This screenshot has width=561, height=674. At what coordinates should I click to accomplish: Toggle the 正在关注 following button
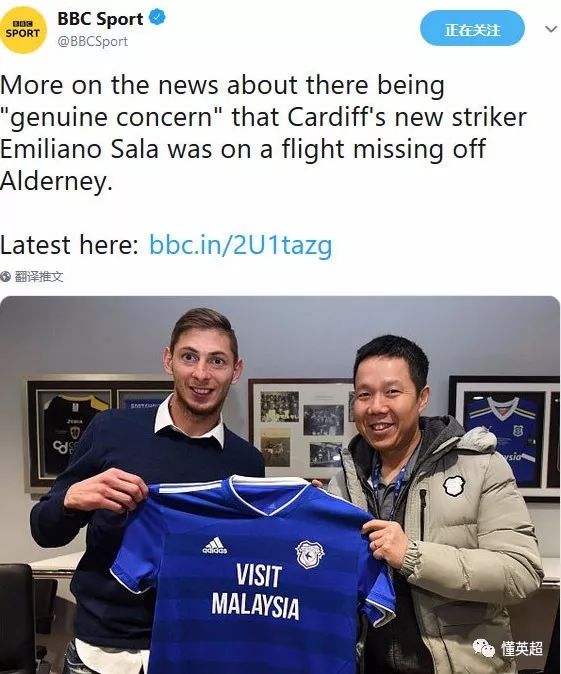click(472, 28)
